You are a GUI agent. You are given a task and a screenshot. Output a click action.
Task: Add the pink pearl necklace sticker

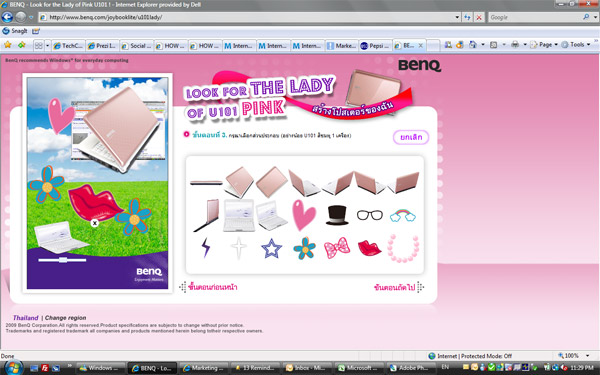coord(403,249)
